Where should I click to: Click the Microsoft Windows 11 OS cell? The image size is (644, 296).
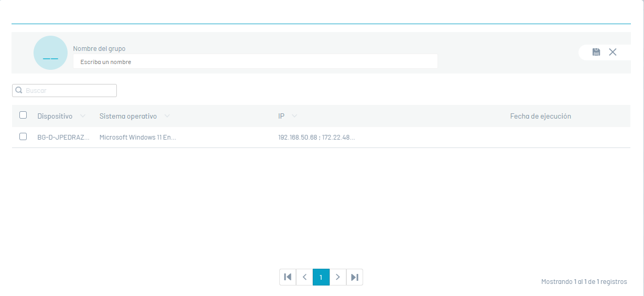137,137
